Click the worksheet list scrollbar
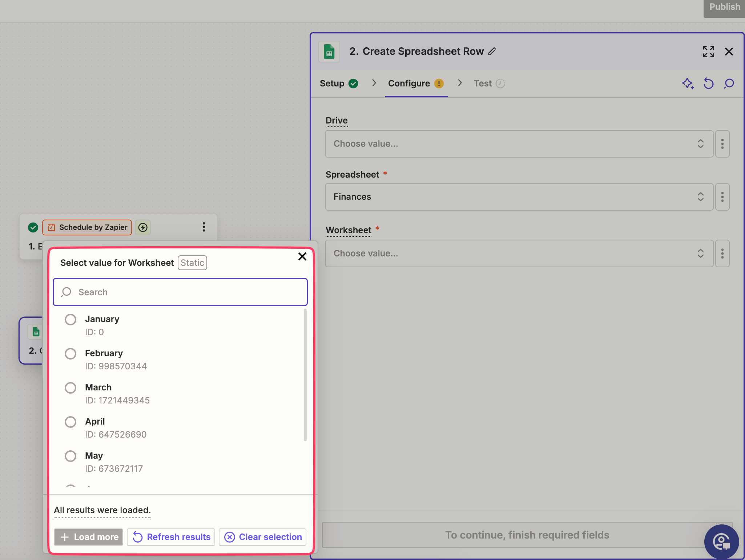The image size is (745, 560). click(305, 375)
